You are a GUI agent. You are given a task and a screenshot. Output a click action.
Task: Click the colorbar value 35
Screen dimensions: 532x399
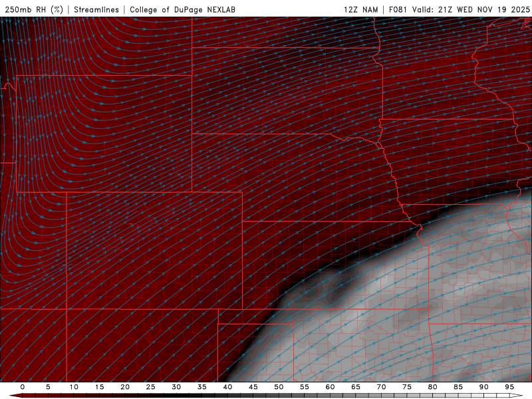pos(202,387)
